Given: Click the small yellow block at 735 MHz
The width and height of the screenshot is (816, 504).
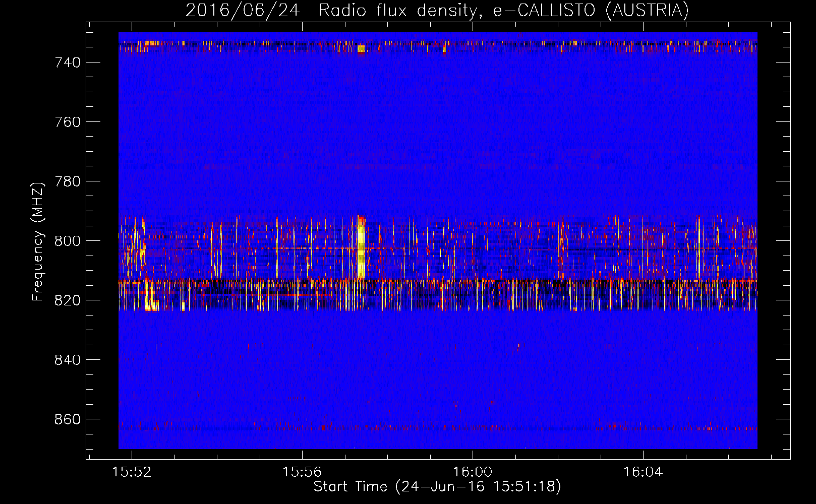Looking at the screenshot, I should pos(361,49).
